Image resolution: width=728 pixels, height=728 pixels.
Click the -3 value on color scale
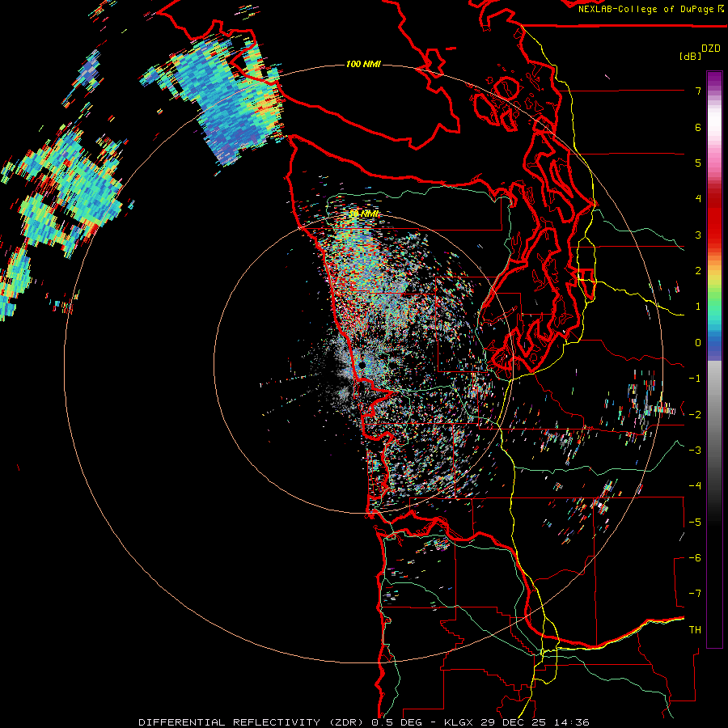(x=695, y=451)
